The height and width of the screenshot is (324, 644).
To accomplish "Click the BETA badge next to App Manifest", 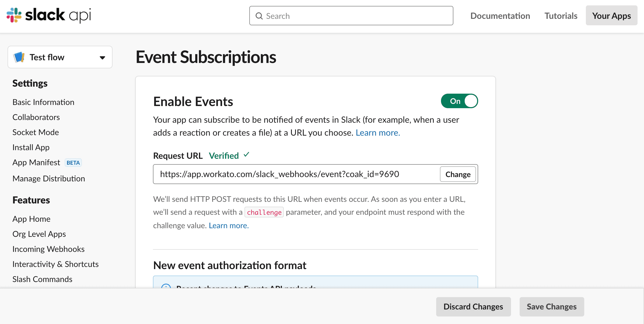I will point(73,163).
